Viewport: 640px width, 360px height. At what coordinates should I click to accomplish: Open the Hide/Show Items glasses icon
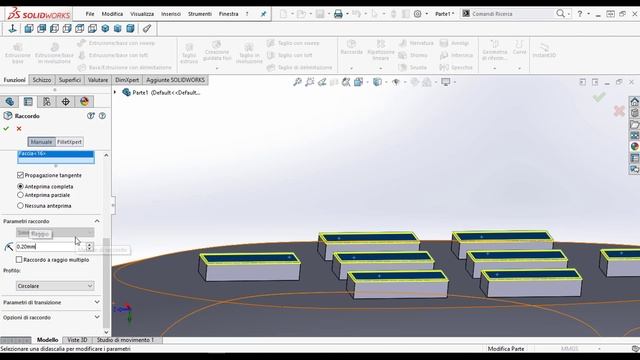[396, 82]
